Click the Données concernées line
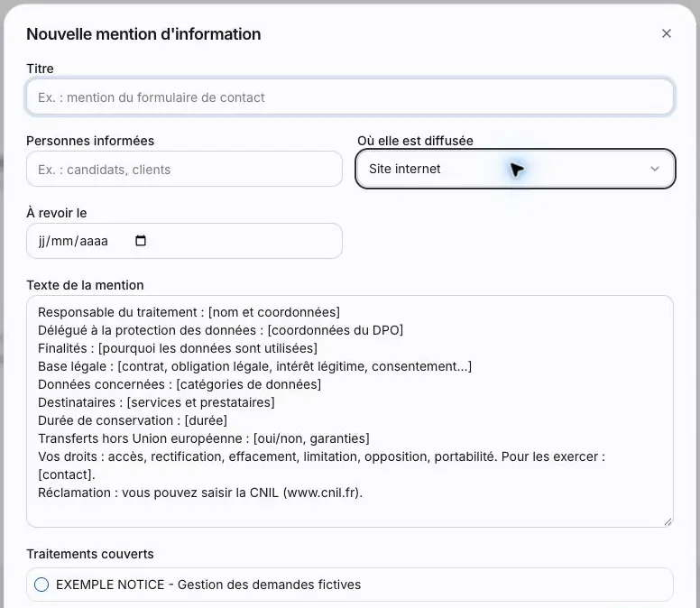The image size is (700, 608). (x=180, y=384)
